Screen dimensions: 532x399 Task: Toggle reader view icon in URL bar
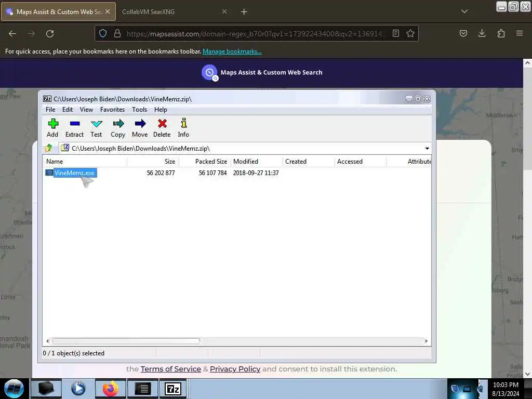(x=395, y=33)
